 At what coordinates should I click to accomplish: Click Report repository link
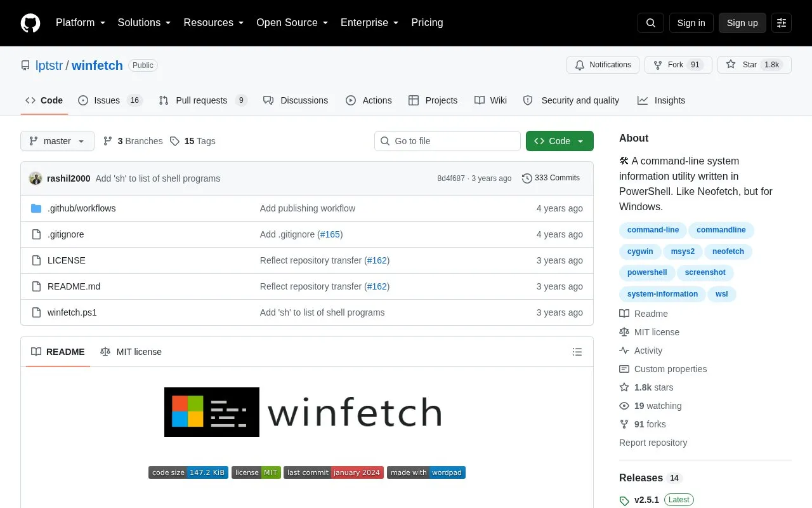tap(653, 443)
